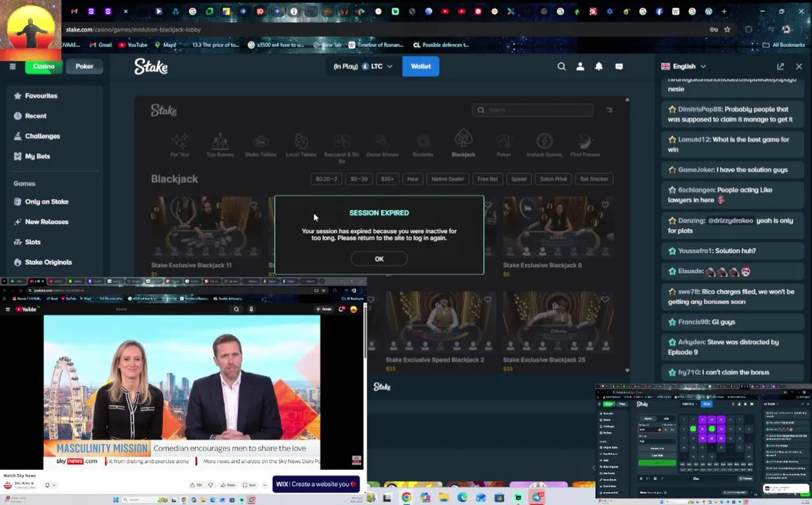Toggle the $25+ stake filter

click(387, 179)
